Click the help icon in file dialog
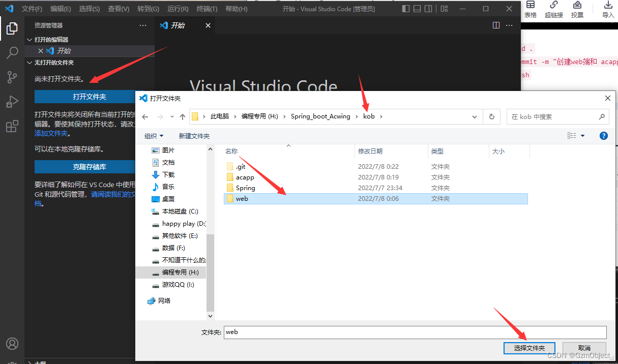 click(x=604, y=136)
